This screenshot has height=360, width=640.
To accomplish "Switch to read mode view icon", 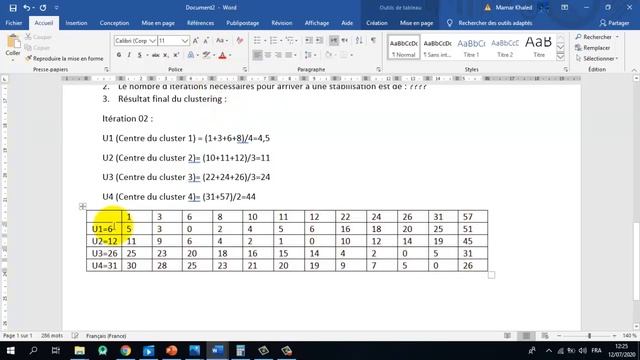I will tap(507, 336).
